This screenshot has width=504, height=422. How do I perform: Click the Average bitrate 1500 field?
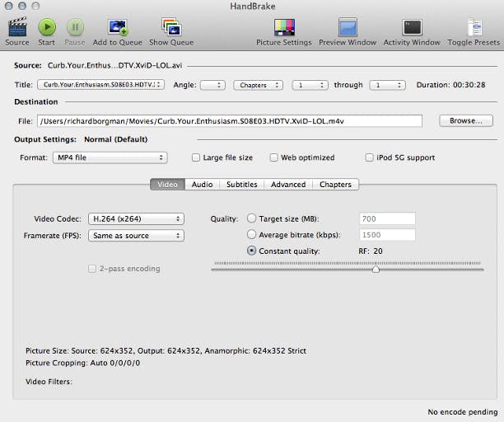point(387,235)
